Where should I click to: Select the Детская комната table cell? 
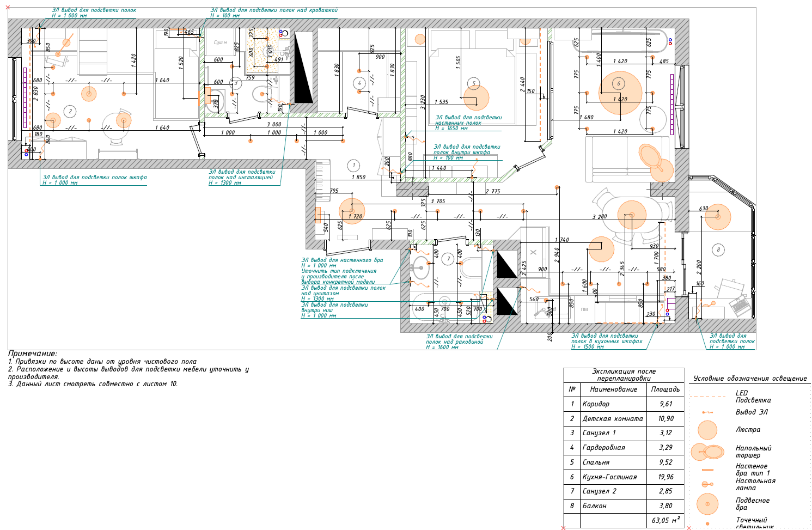tap(612, 418)
